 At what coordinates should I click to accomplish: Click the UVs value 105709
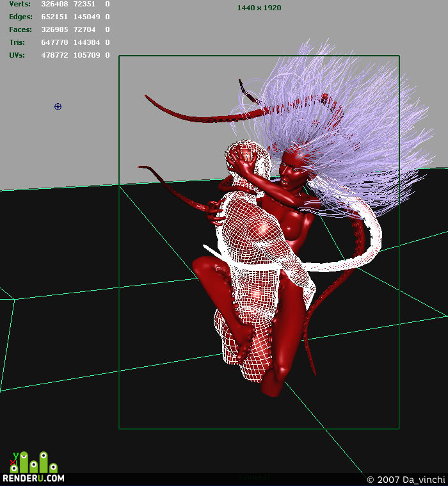tap(87, 55)
